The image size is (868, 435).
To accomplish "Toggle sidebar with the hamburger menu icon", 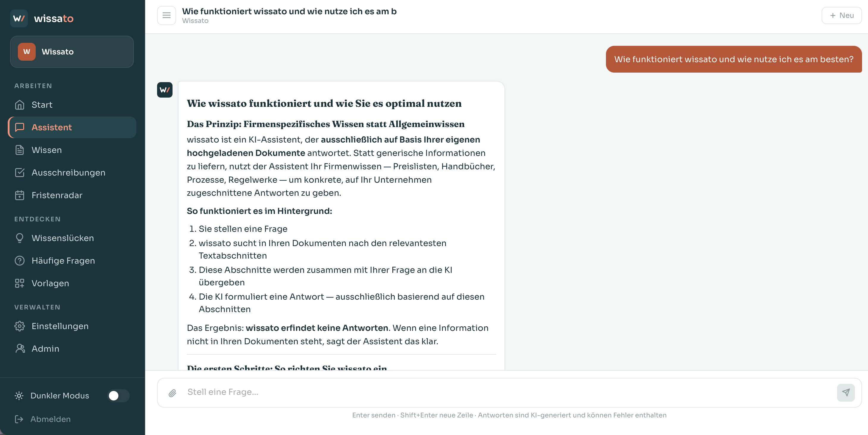I will click(x=167, y=15).
